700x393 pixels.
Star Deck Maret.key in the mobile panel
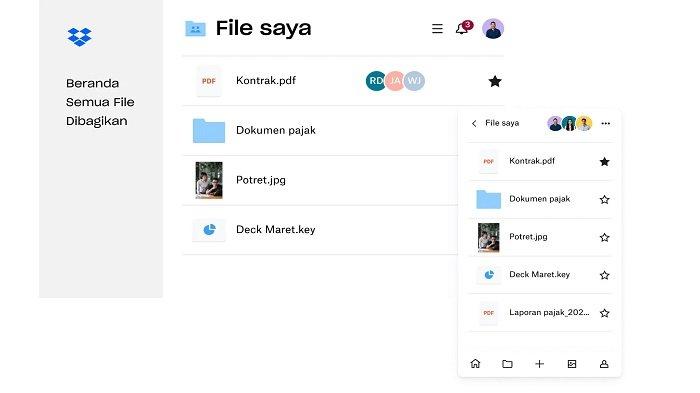[604, 276]
